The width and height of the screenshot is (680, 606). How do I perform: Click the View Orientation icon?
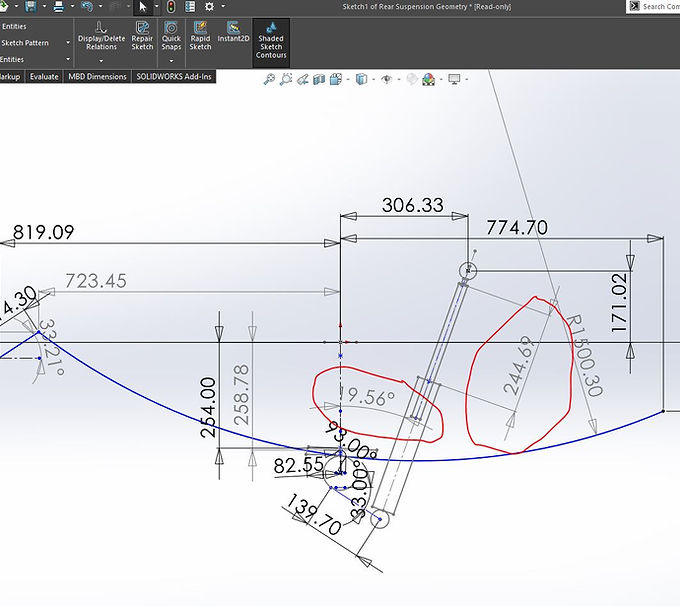336,79
